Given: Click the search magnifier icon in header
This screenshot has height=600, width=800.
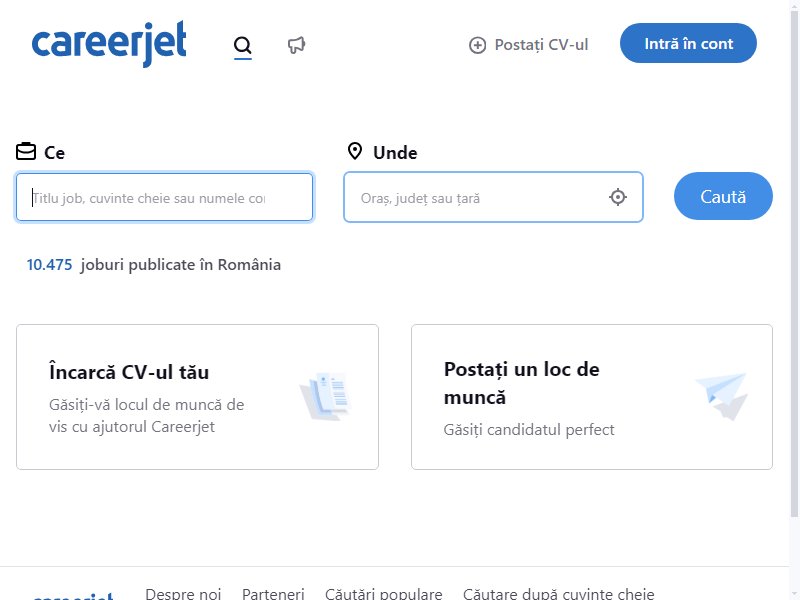Looking at the screenshot, I should pos(243,45).
